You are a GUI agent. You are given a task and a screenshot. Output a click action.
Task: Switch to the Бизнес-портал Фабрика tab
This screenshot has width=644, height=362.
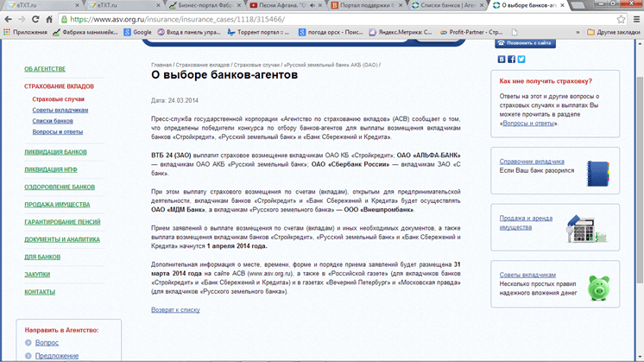point(205,5)
